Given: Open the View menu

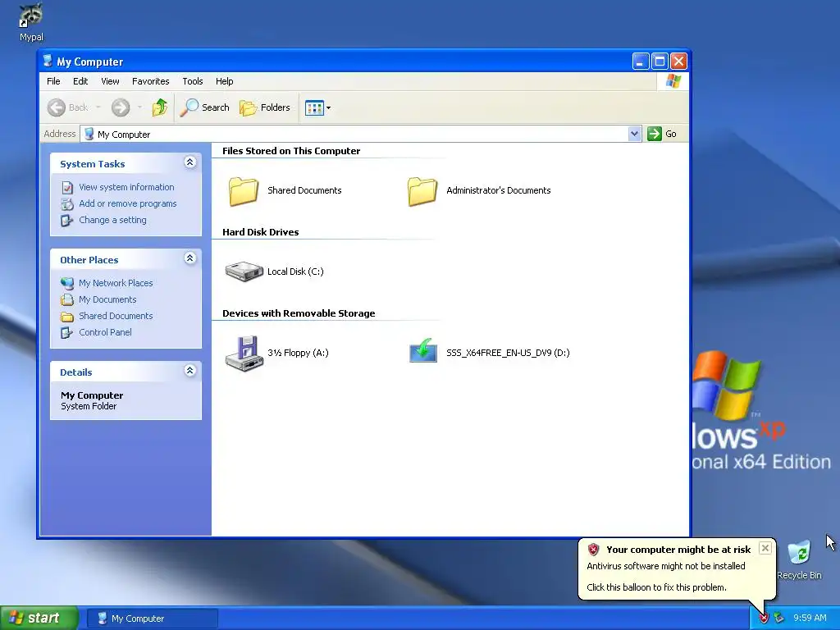Looking at the screenshot, I should click(x=111, y=81).
